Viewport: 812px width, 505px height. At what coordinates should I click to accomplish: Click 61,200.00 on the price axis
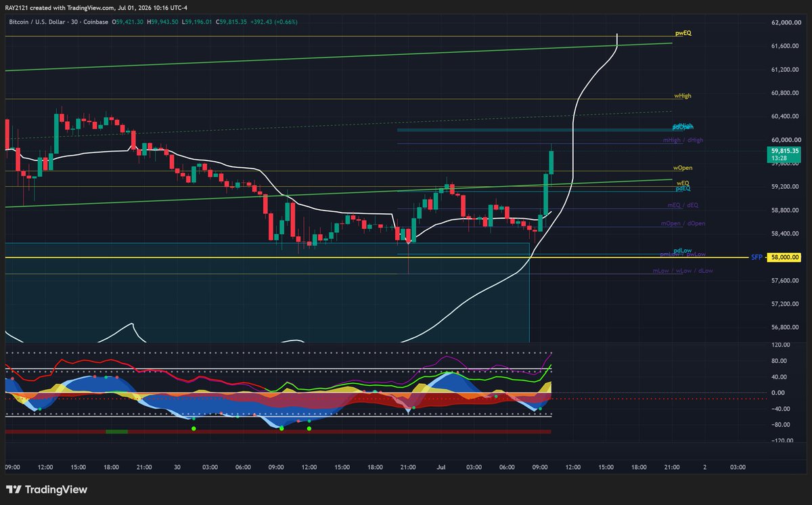(785, 70)
